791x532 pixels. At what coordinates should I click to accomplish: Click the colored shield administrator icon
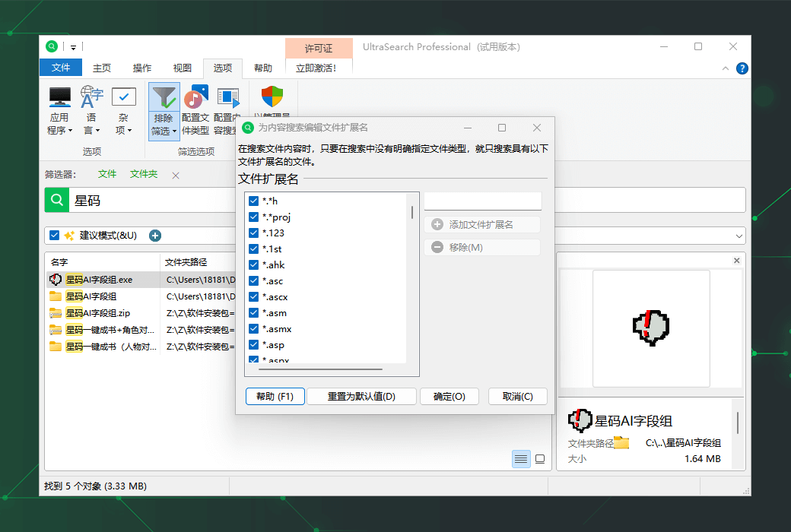click(x=272, y=97)
